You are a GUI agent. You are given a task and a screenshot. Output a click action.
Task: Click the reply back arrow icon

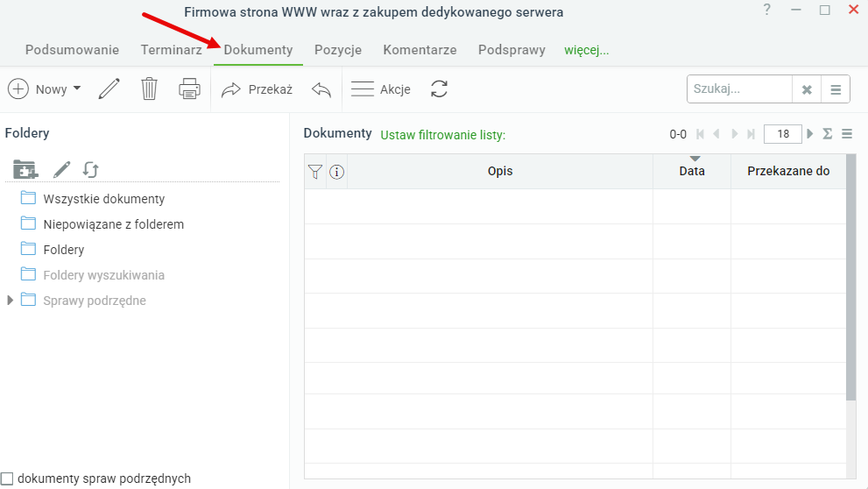(x=321, y=89)
